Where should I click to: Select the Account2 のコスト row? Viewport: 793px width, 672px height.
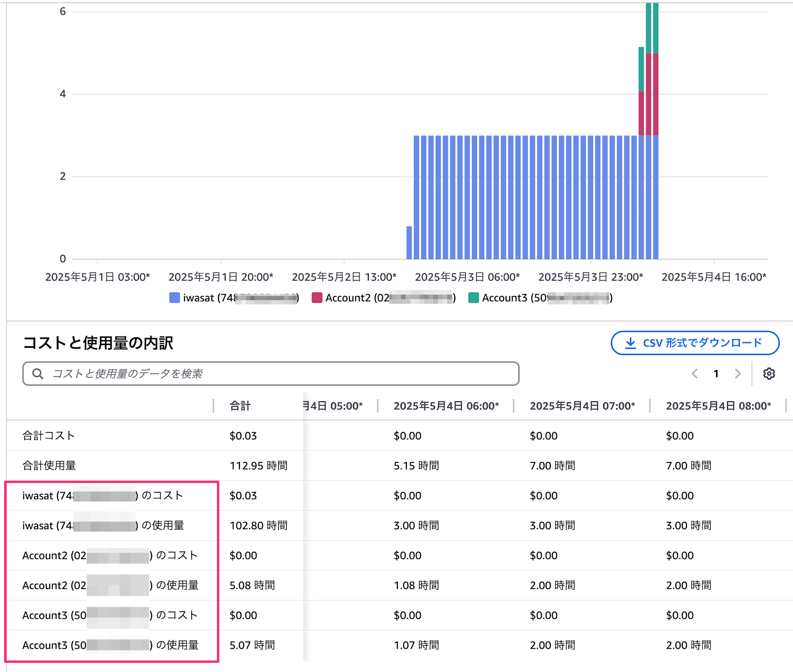coord(110,556)
